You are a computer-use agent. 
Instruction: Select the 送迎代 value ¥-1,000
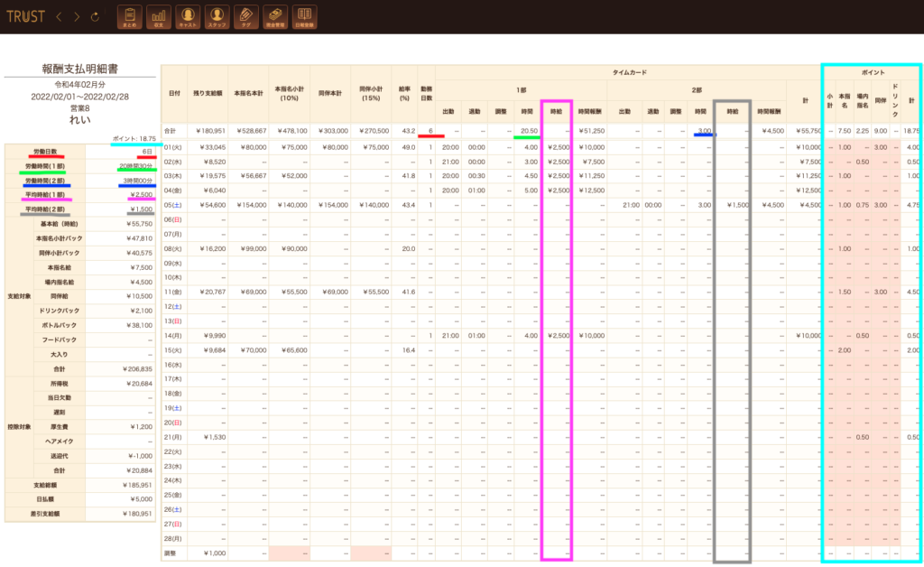[x=140, y=456]
